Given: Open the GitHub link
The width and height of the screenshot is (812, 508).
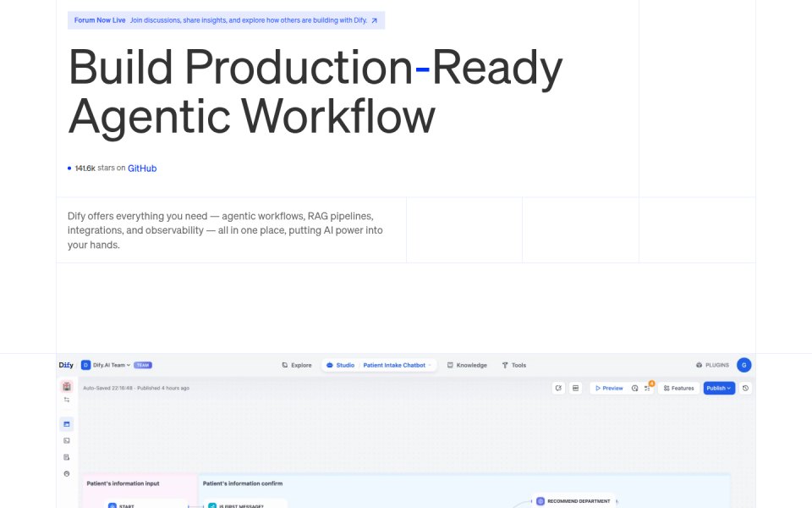Looking at the screenshot, I should [142, 168].
